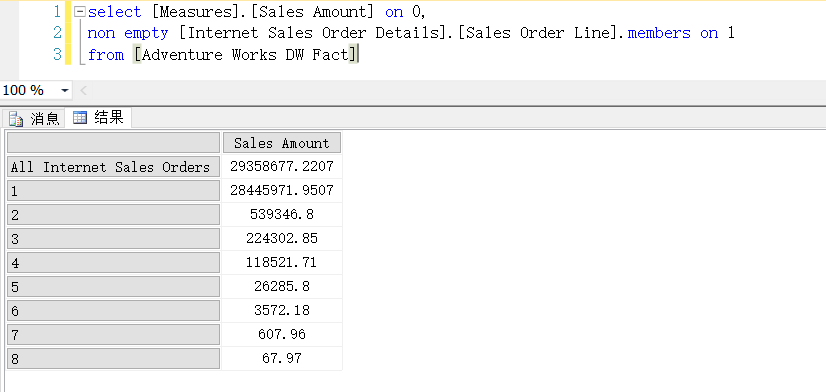Screen dimensions: 826x392
Task: Select row header 3
Action: (113, 239)
